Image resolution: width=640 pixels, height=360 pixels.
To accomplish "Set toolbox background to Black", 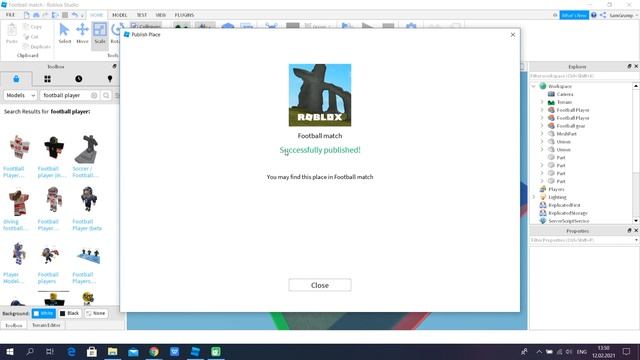I will coord(69,313).
